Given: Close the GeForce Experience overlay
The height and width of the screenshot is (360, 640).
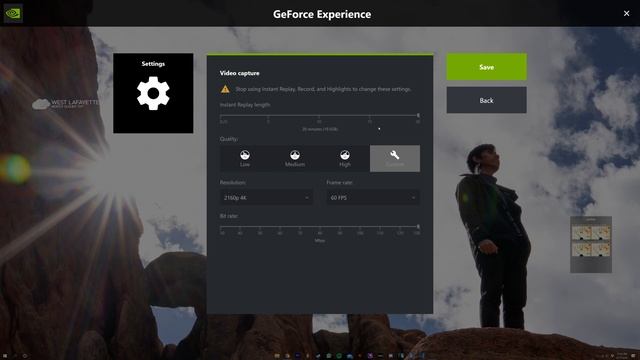Looking at the screenshot, I should pos(627,13).
